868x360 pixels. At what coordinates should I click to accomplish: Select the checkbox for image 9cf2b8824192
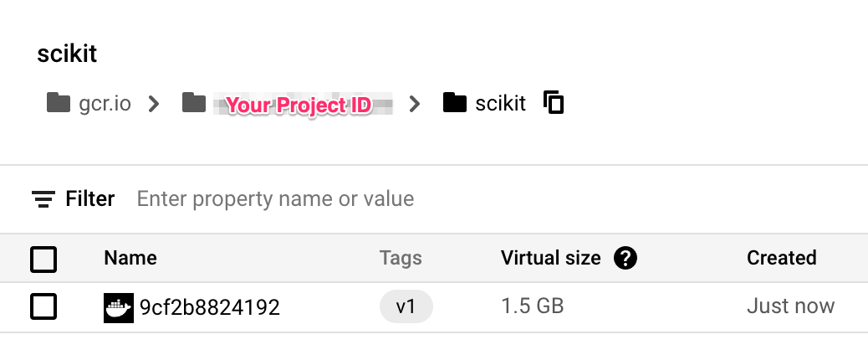click(x=43, y=307)
